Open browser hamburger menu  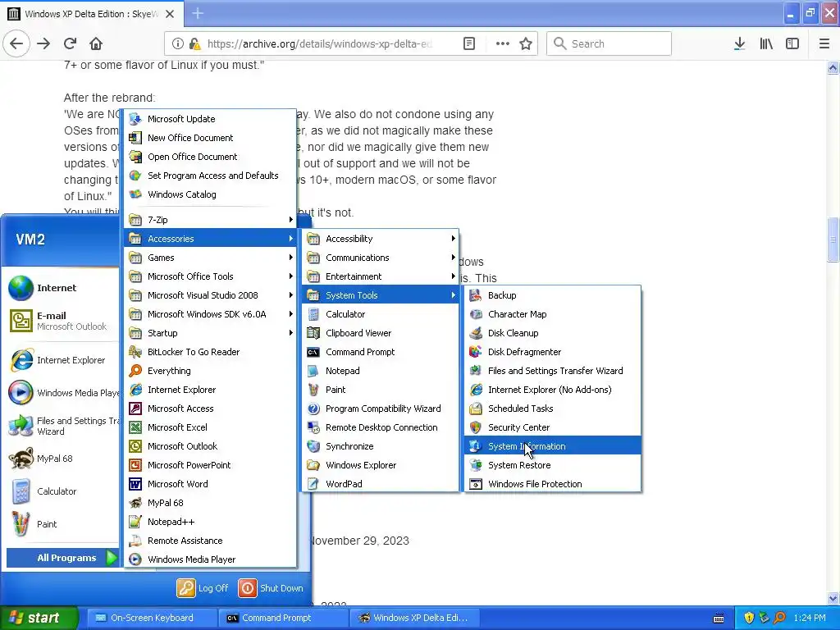(x=824, y=43)
